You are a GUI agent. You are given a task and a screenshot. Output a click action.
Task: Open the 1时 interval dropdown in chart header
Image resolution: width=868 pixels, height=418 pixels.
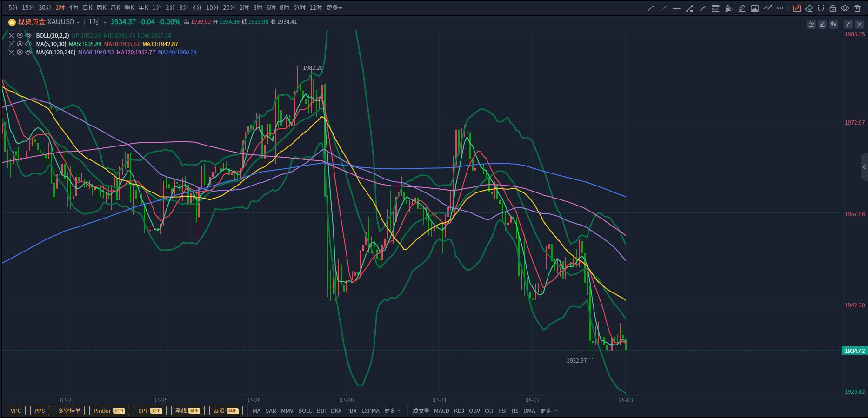[97, 22]
